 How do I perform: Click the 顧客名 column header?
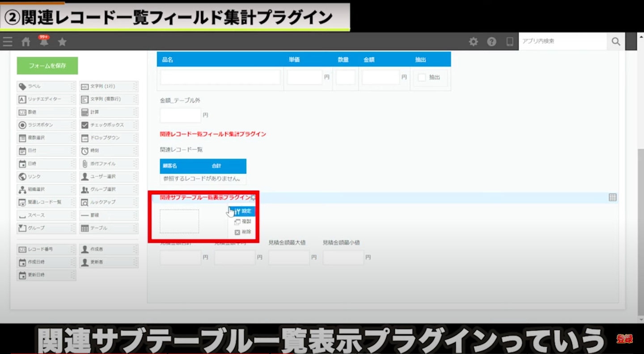(170, 166)
